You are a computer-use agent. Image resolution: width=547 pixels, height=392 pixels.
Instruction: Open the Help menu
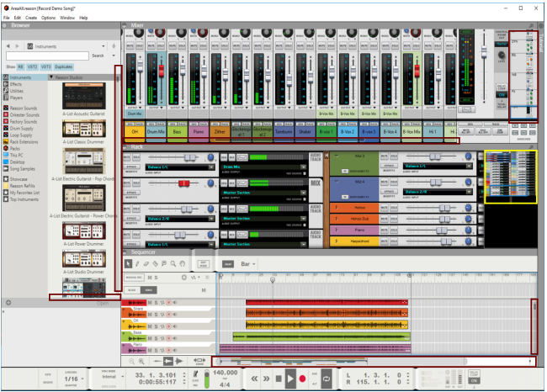[83, 18]
